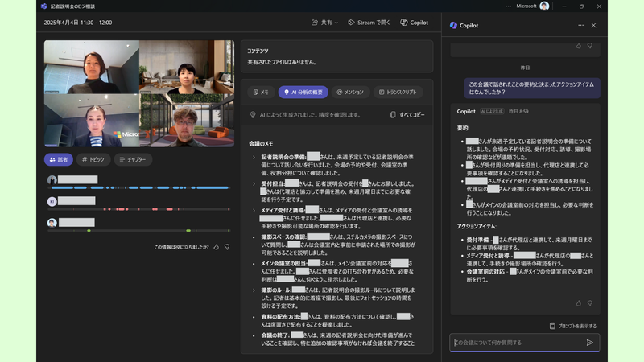Click the Stream で開く button
This screenshot has width=644, height=362.
[x=369, y=23]
